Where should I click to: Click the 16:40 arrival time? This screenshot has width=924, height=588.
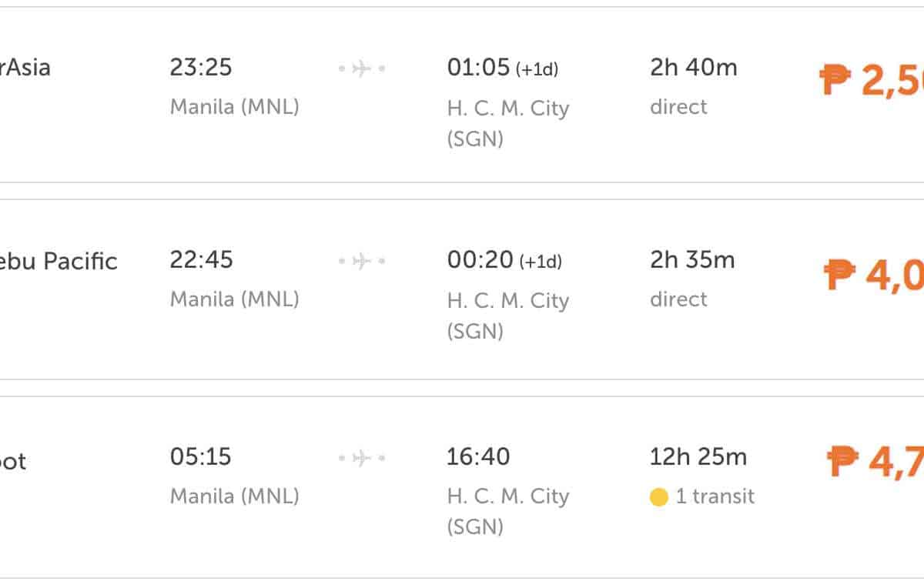[478, 457]
